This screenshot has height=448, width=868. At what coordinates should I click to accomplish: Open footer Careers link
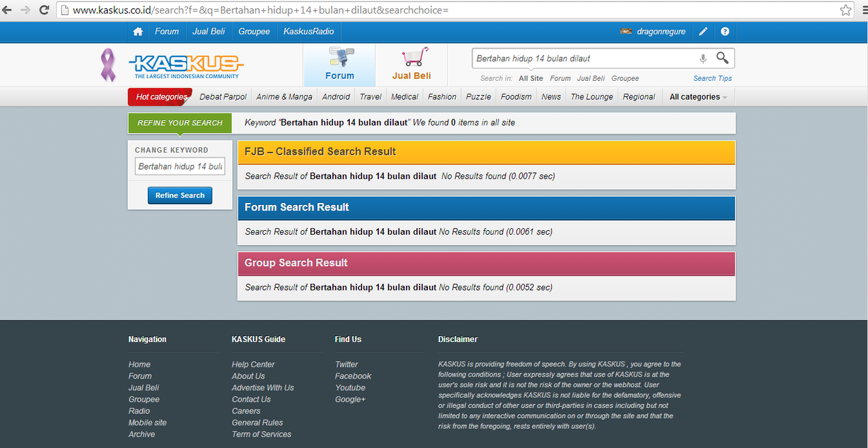pos(246,411)
